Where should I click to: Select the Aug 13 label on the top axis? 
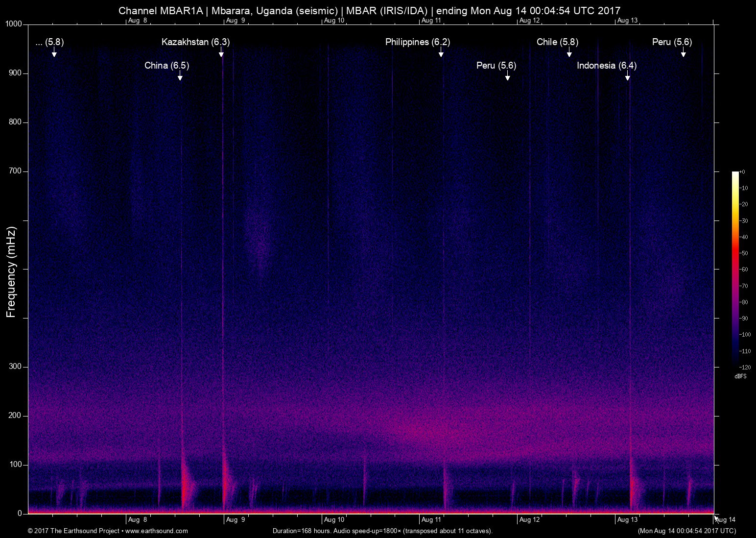click(627, 21)
